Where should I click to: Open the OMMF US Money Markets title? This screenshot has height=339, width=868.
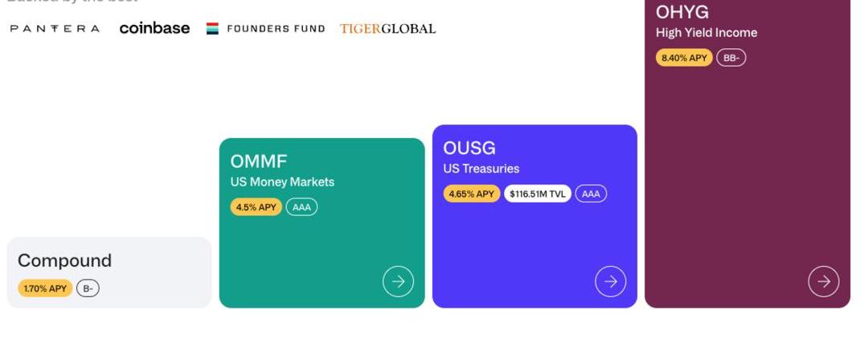[259, 161]
